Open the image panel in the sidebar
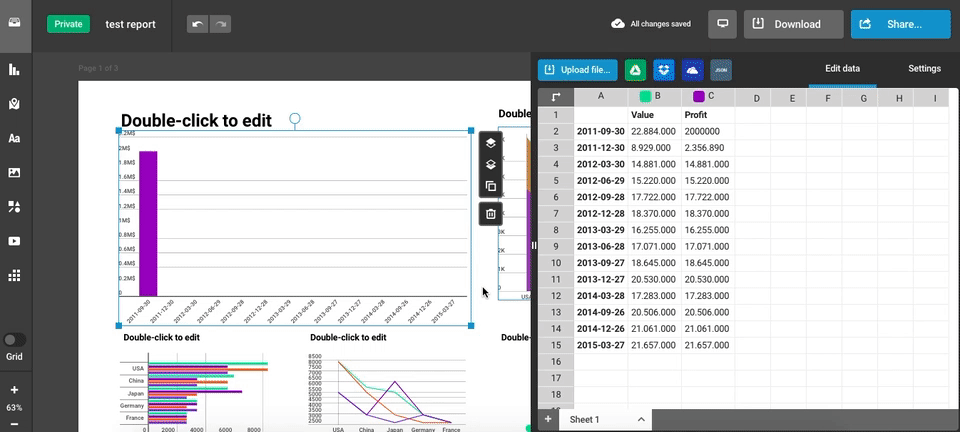 point(14,173)
